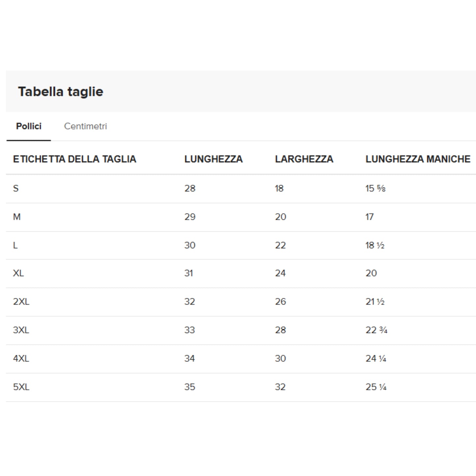Screen dimensions: 476x476
Task: Click length value 35 in 5XL row
Action: point(190,387)
